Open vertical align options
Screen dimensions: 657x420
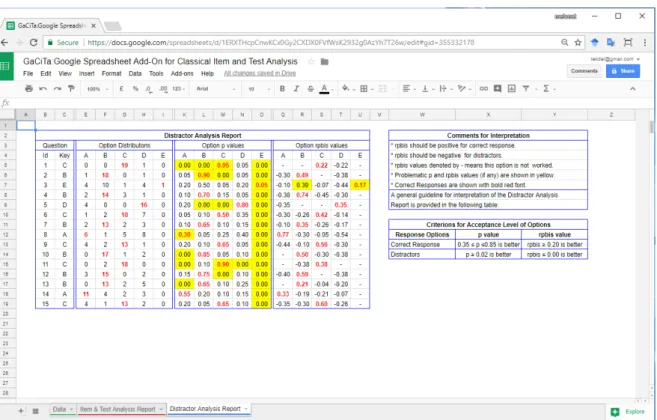(x=425, y=88)
